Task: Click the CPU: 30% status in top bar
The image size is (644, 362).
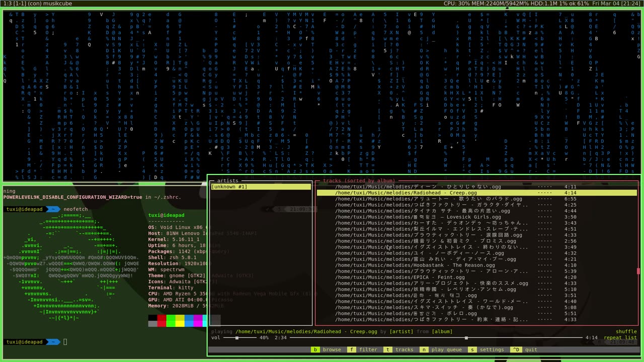Action: point(456,4)
